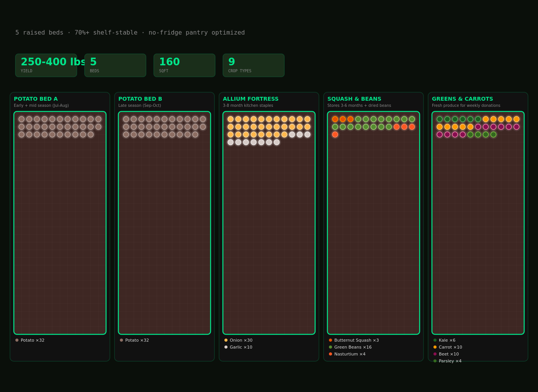Click the Potato legend dot under Potato Bed A
The height and width of the screenshot is (392, 538).
pos(17,340)
